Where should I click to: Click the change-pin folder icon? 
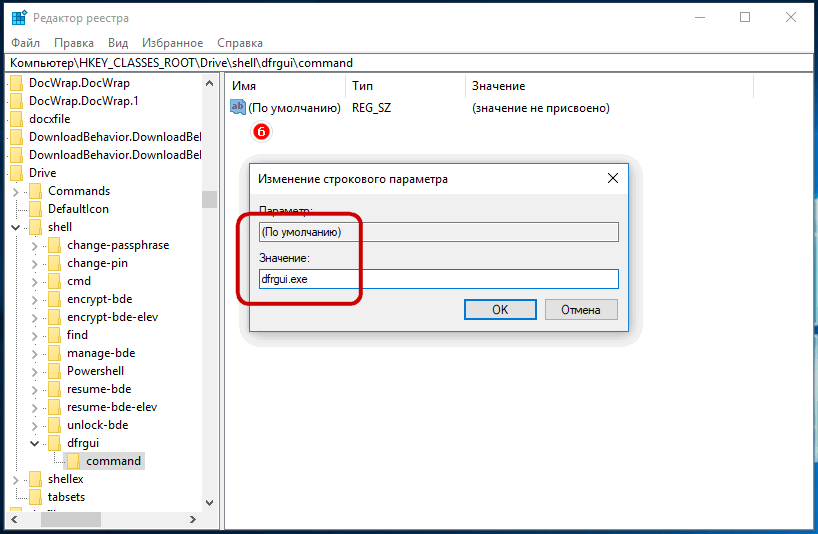point(54,263)
